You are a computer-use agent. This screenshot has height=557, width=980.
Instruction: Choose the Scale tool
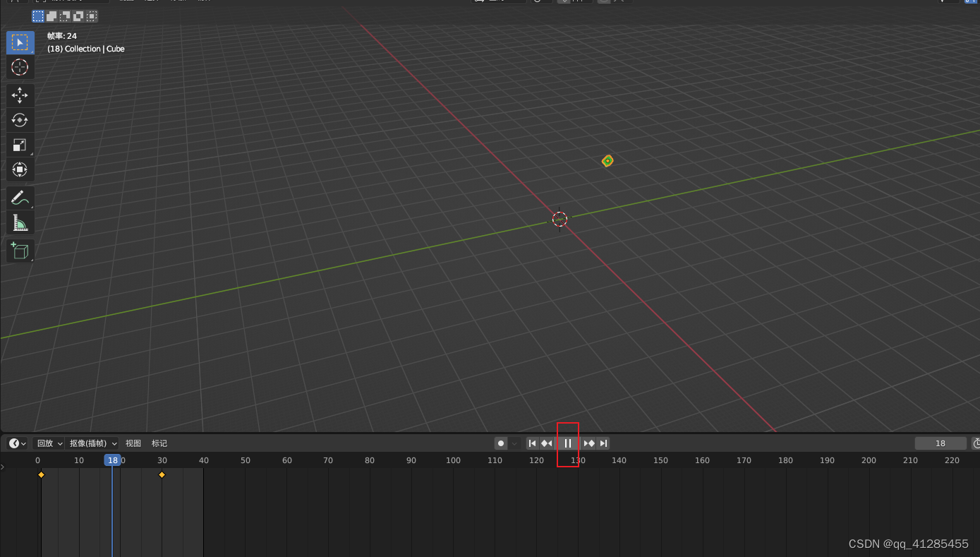tap(20, 145)
